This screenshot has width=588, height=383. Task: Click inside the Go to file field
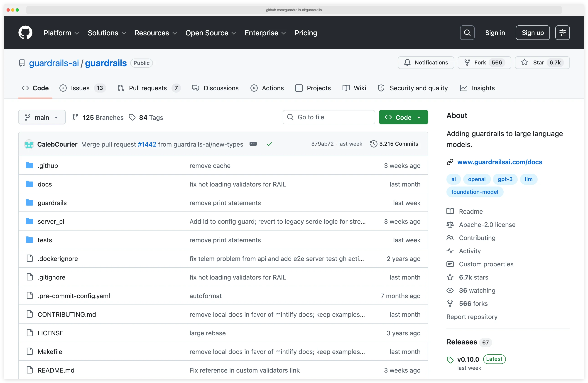(x=328, y=117)
